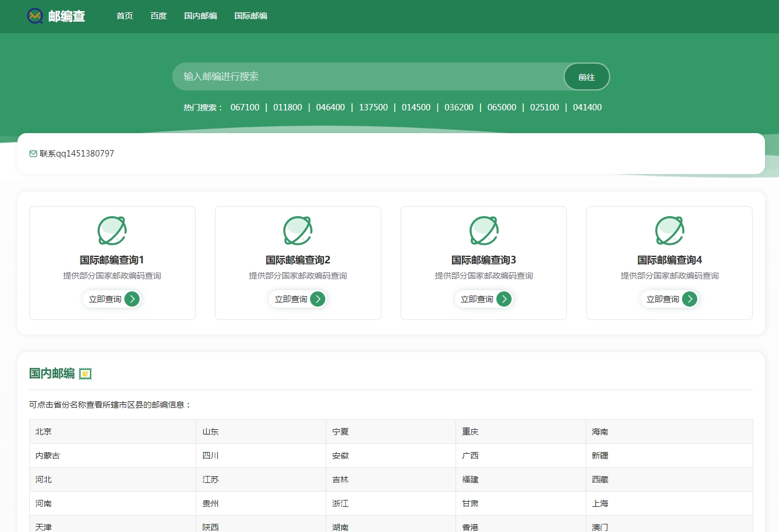Click the arrow icon in 国际邮编查询4 card
Viewport: 779px width, 532px height.
tap(690, 299)
